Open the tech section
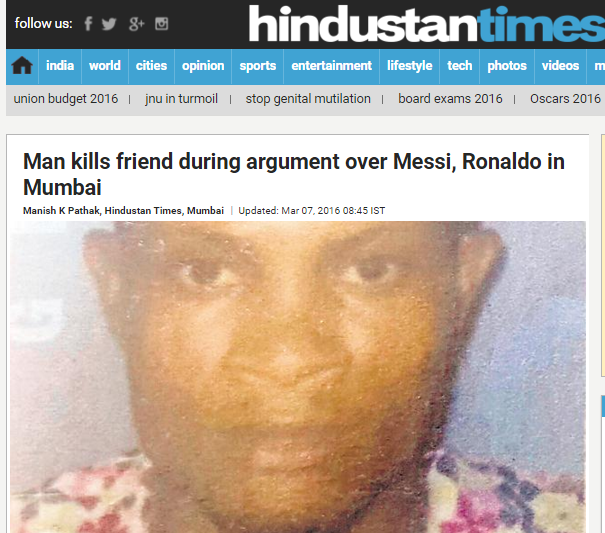Screen dimensions: 605x533 point(460,66)
